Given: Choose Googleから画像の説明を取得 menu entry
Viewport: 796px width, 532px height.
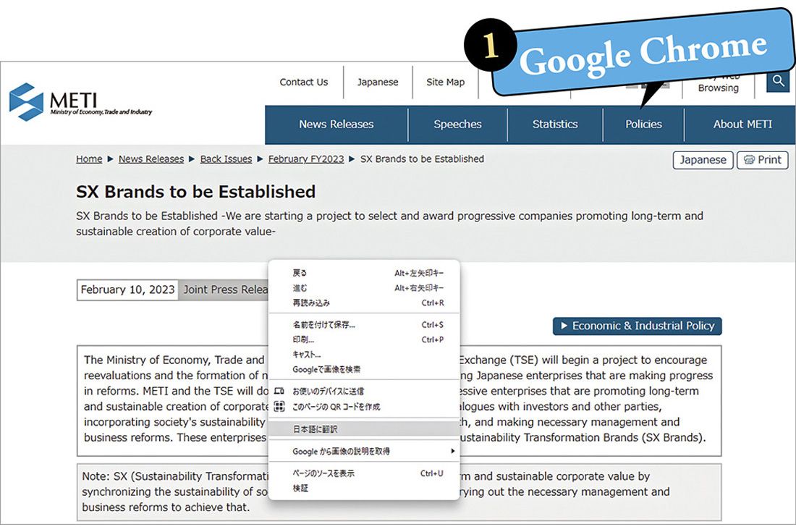Looking at the screenshot, I should pyautogui.click(x=364, y=451).
